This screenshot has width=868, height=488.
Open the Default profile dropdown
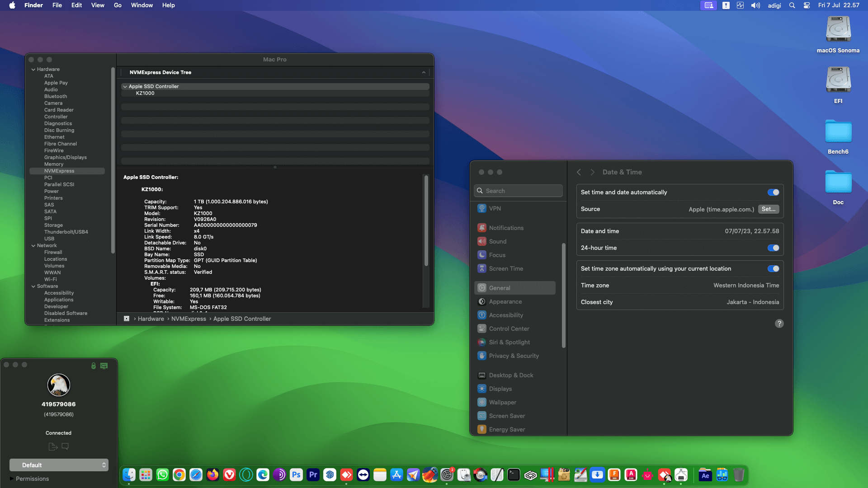click(x=59, y=465)
